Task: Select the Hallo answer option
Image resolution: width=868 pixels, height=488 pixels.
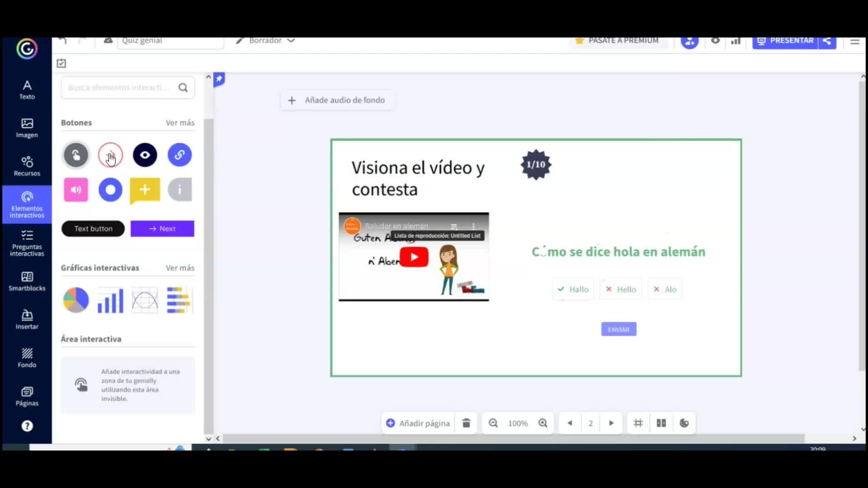Action: click(573, 289)
